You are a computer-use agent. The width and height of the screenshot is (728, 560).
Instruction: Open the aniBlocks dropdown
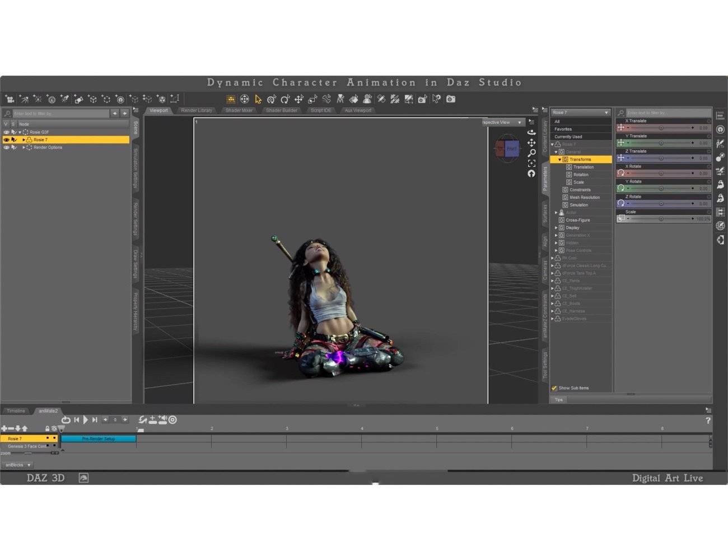click(x=17, y=465)
